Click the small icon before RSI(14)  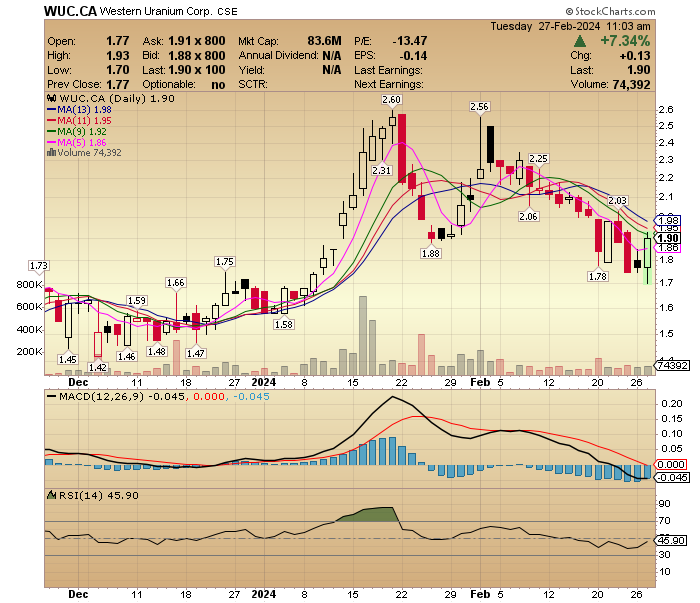coord(52,495)
